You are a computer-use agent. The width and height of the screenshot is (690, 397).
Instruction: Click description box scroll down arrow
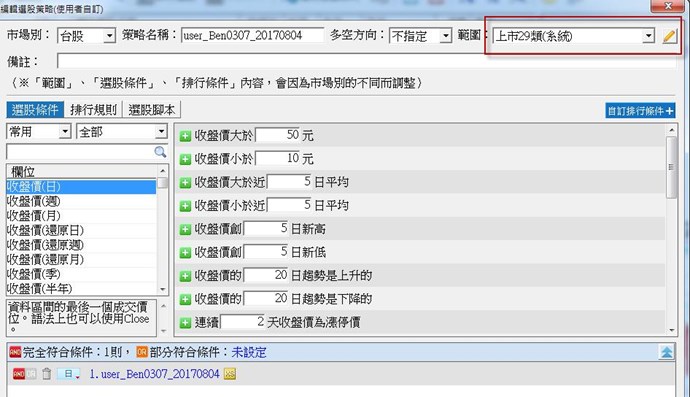pyautogui.click(x=163, y=331)
